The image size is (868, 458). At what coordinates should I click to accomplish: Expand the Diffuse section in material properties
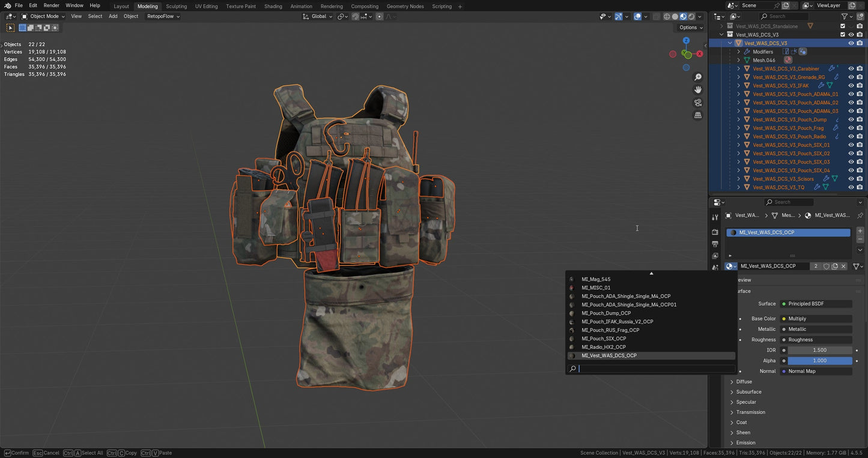click(x=744, y=381)
